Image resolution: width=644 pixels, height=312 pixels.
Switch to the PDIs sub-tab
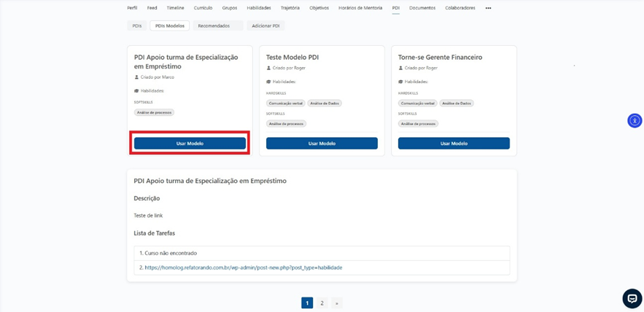136,26
